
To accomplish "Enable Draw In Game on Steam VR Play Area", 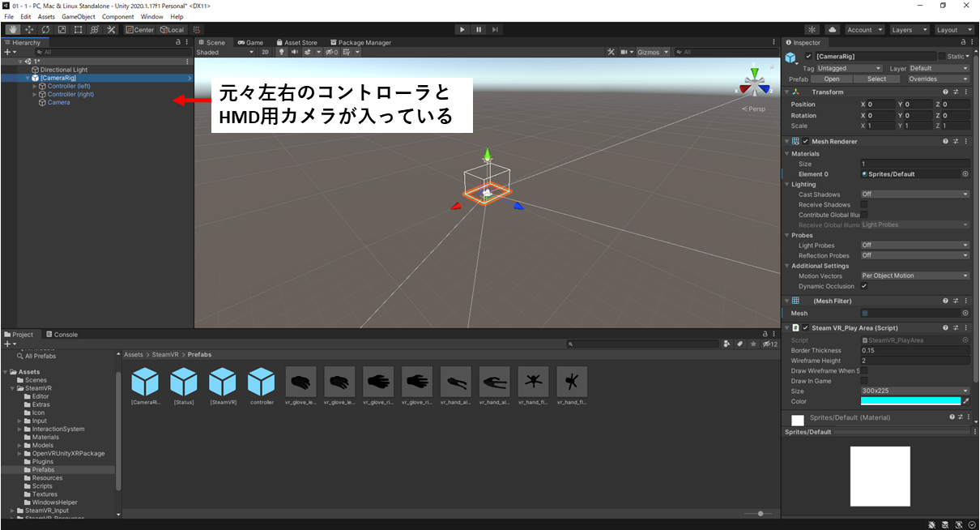I will pos(864,381).
